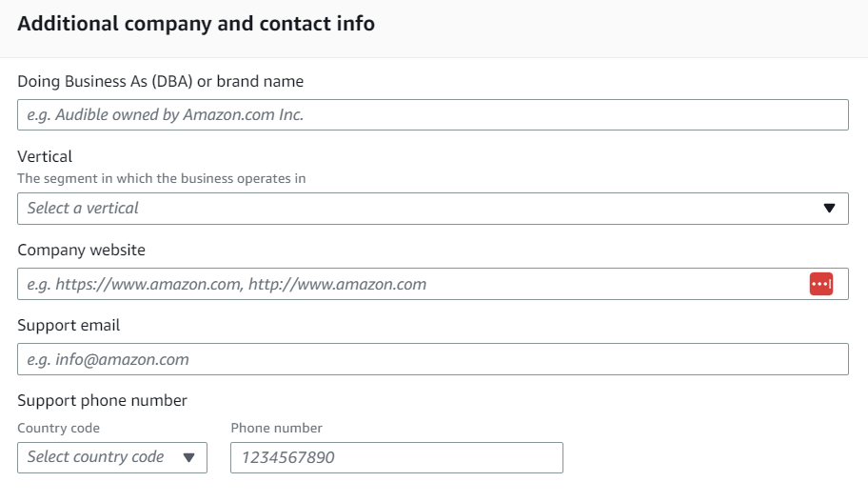This screenshot has width=868, height=502.
Task: Click the 'Country code' sublabel
Action: click(x=58, y=428)
